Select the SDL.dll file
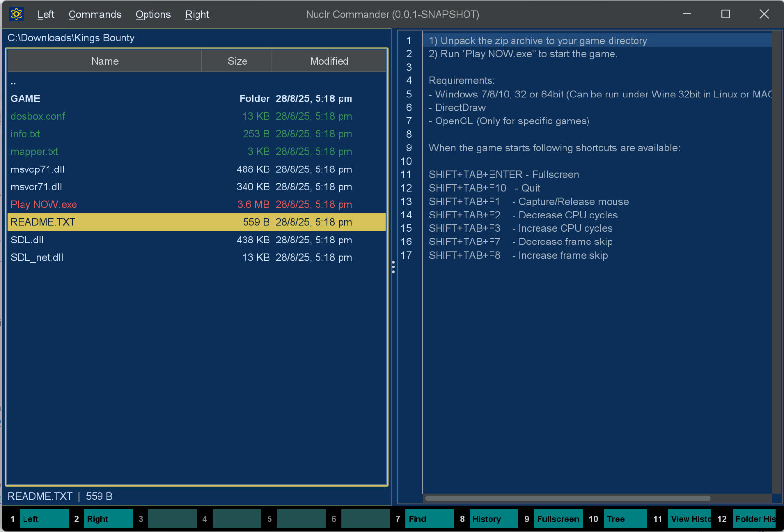The image size is (784, 532). coord(196,240)
